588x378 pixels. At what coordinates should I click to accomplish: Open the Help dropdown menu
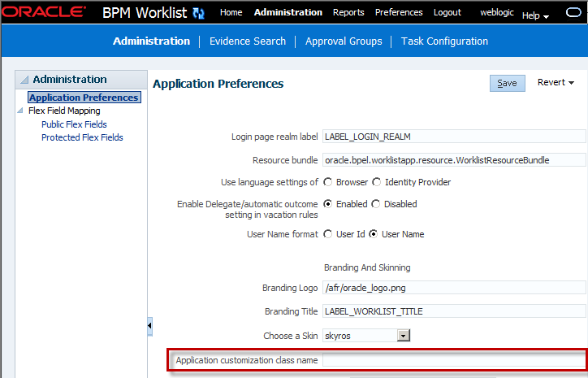click(535, 15)
